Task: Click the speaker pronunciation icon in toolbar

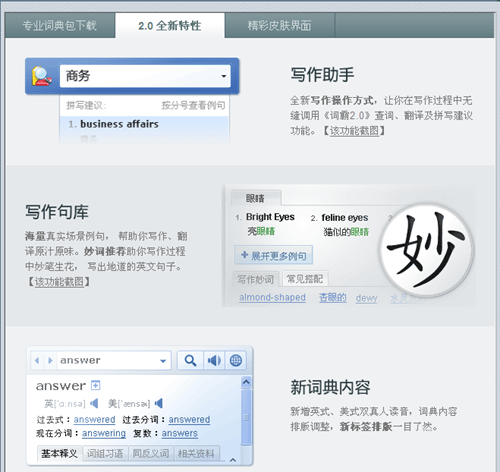Action: [x=214, y=360]
